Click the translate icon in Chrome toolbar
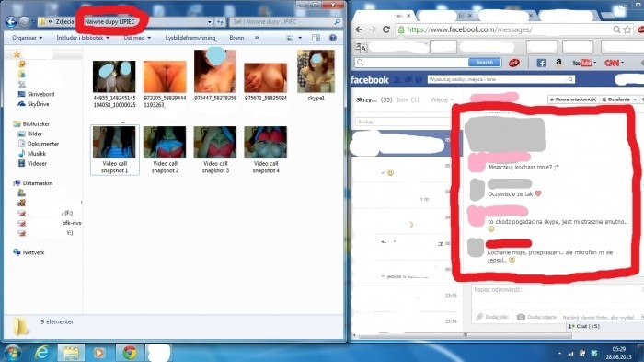 (x=361, y=47)
